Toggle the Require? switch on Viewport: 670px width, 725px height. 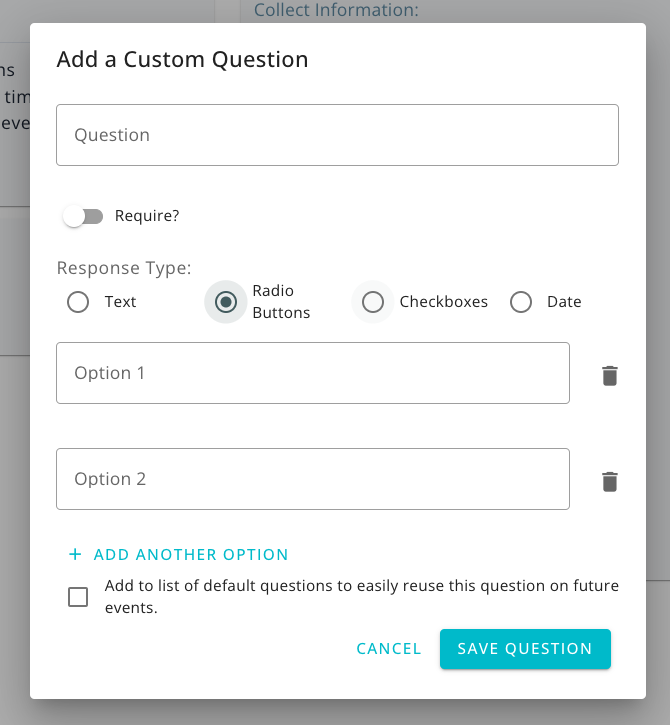(x=83, y=216)
